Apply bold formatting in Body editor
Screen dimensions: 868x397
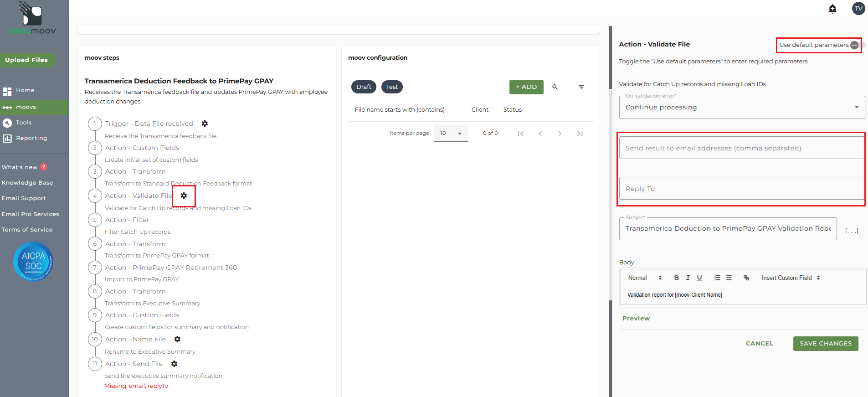(676, 278)
